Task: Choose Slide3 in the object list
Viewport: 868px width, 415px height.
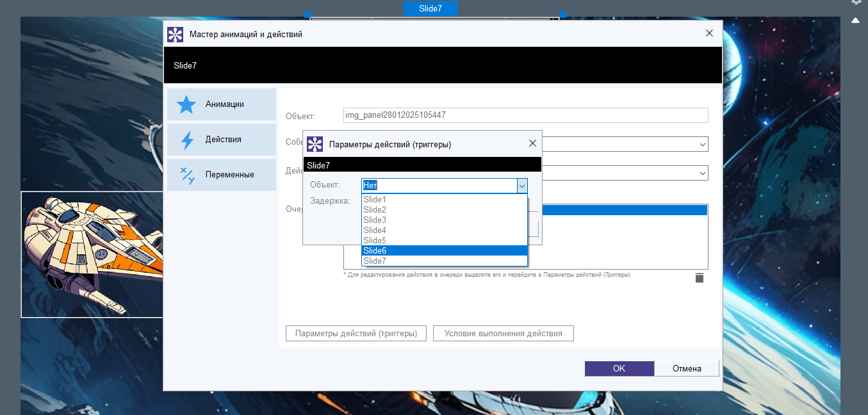Action: tap(444, 220)
